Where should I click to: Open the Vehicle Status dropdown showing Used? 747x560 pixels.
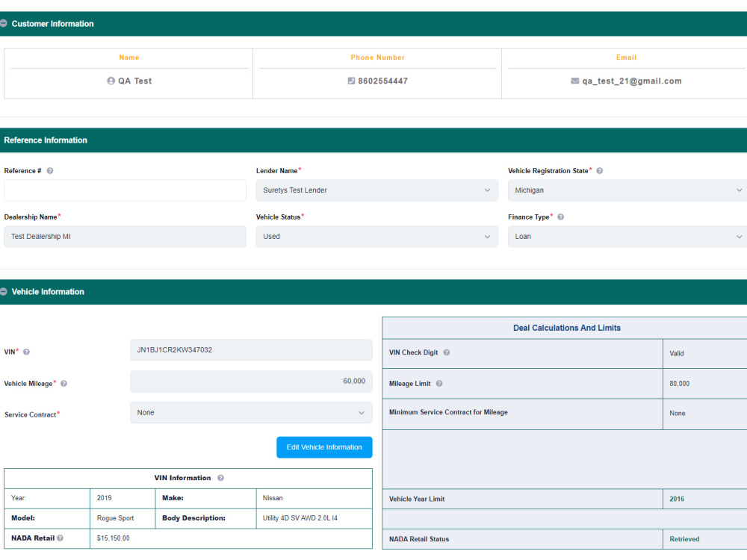[x=376, y=236]
